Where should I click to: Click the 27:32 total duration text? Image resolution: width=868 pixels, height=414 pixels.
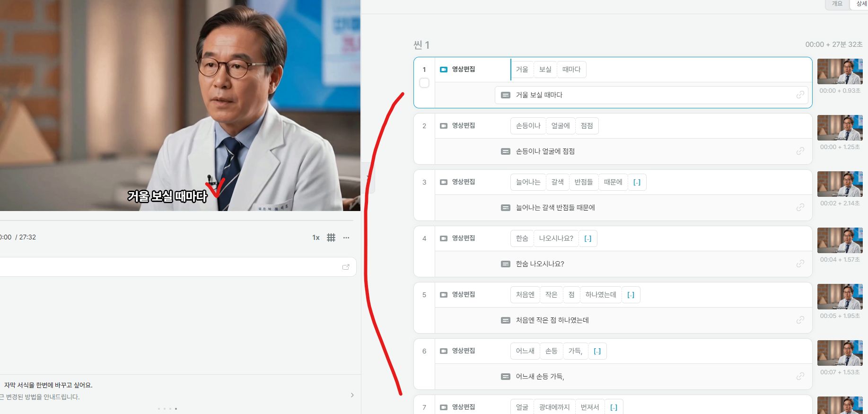click(27, 238)
